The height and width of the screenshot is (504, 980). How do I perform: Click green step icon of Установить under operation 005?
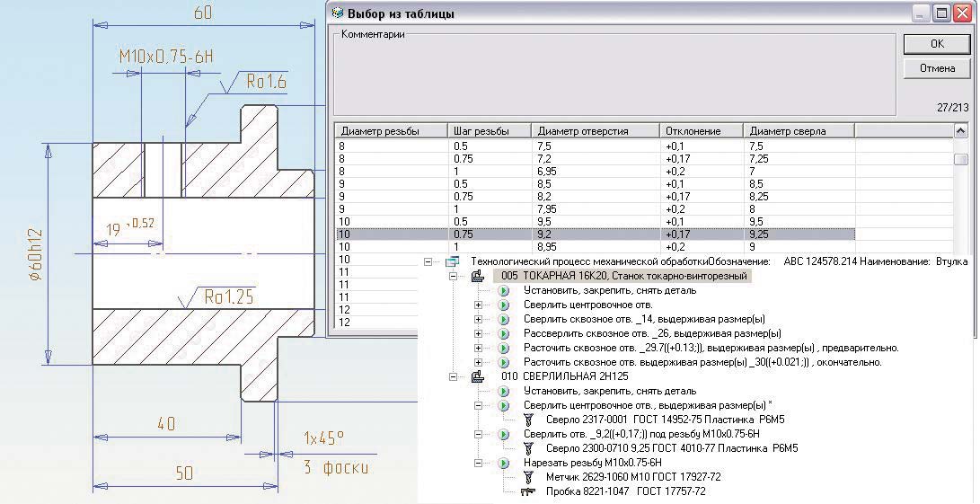click(503, 291)
